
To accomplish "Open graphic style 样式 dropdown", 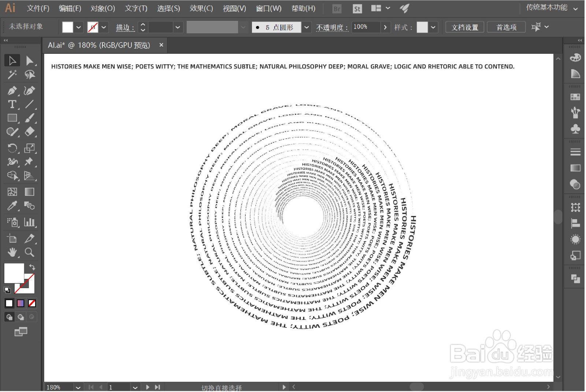I will click(433, 27).
